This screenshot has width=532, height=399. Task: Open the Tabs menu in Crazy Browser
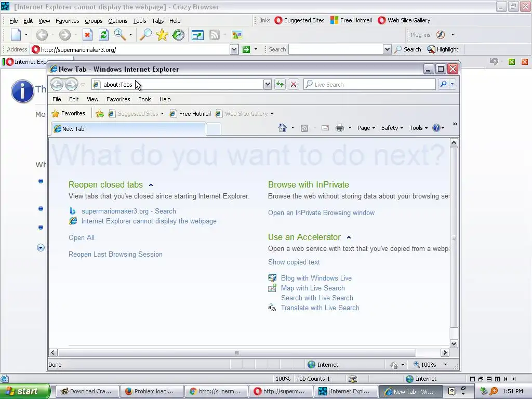click(x=158, y=21)
